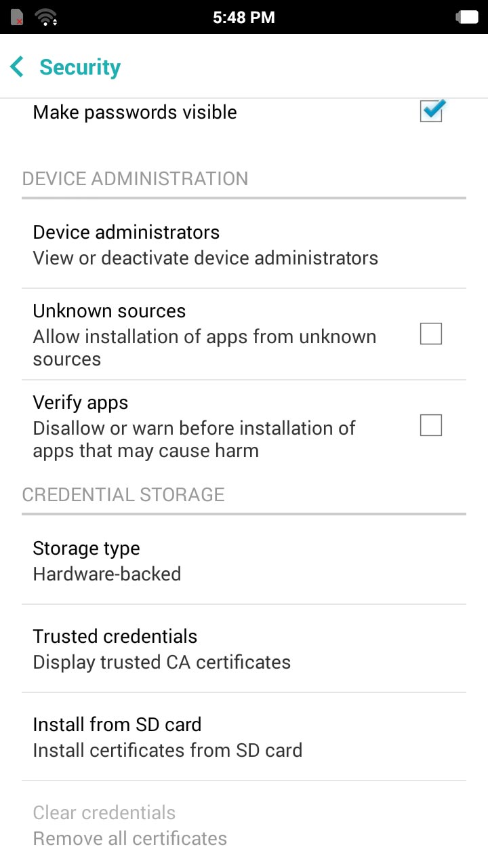Image resolution: width=488 pixels, height=868 pixels.
Task: Tap the Unknown sources title text
Action: 109,311
